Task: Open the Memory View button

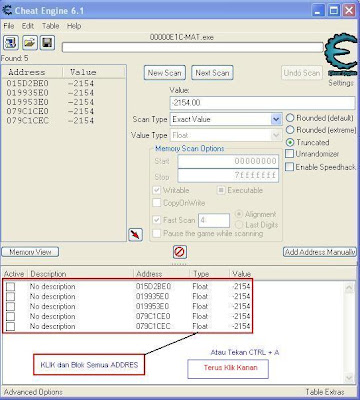Action: pyautogui.click(x=30, y=252)
